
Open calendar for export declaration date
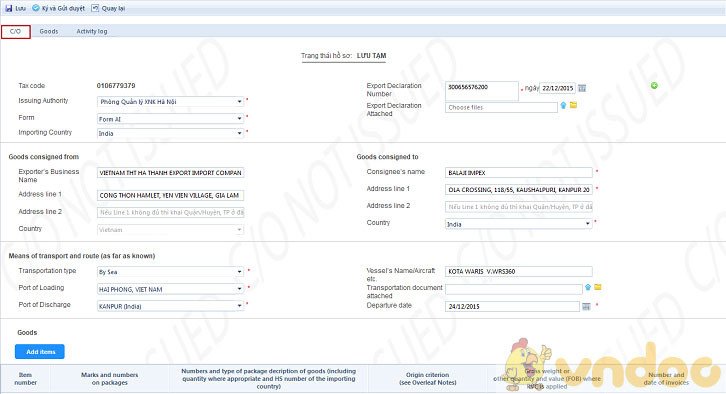tap(582, 88)
